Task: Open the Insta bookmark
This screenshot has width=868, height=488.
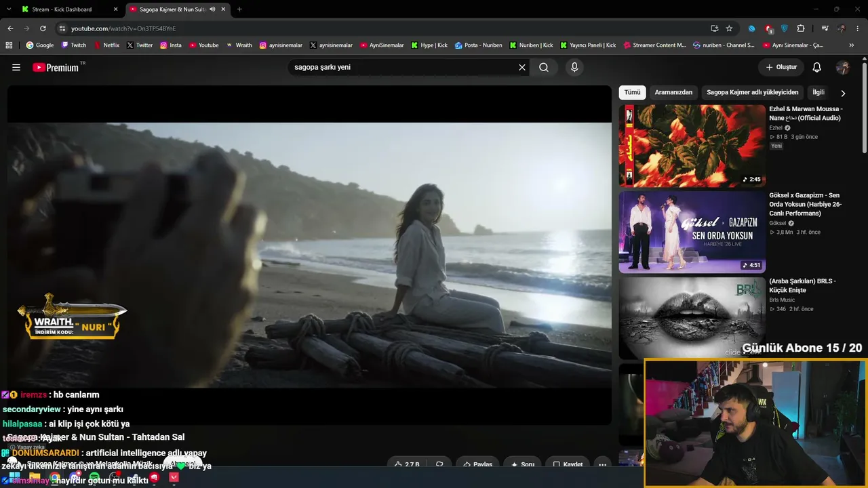Action: pyautogui.click(x=171, y=45)
